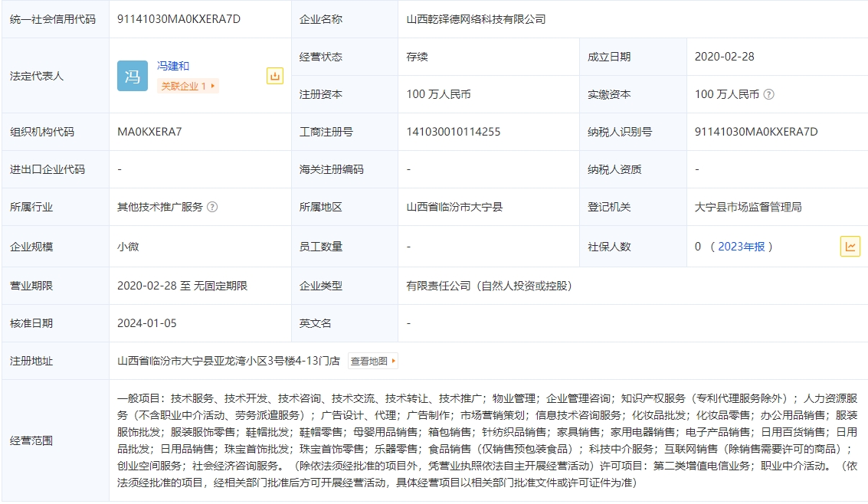Viewport: 868px width, 504px height.
Task: Click the establishment date 2020-02-28
Action: pyautogui.click(x=724, y=57)
